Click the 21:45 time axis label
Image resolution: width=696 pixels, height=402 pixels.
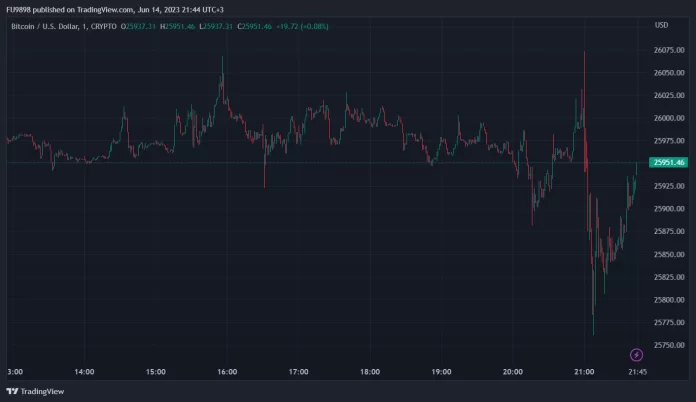(x=637, y=372)
